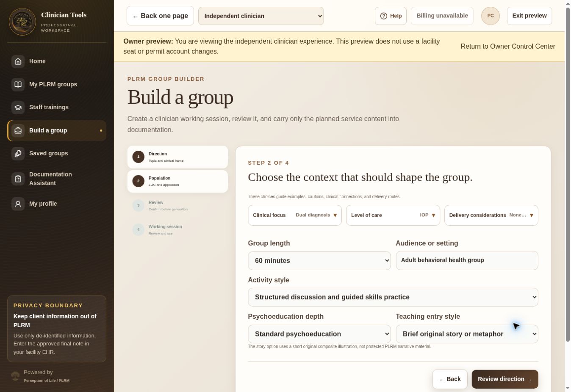Click Billing unavailable button
The width and height of the screenshot is (571, 392).
pos(442,16)
